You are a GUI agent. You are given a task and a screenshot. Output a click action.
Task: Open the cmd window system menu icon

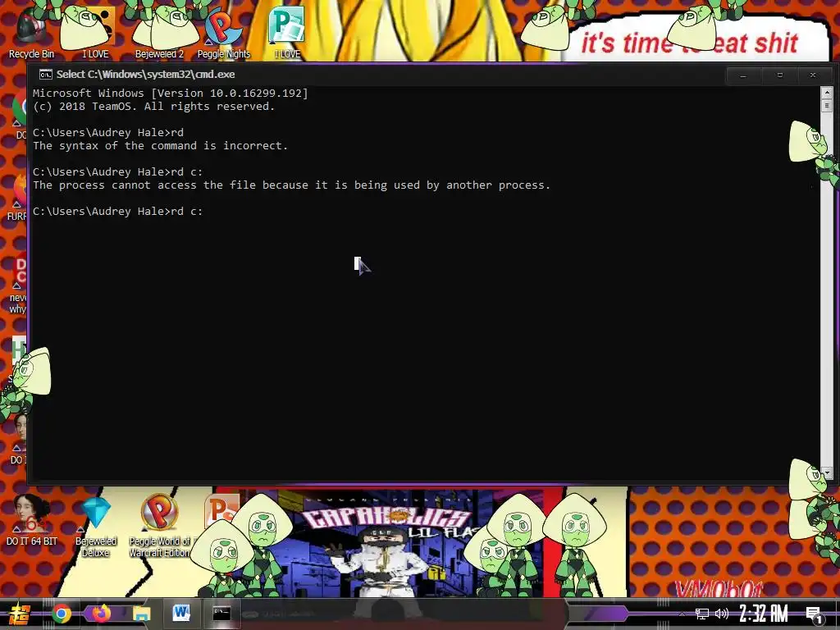point(46,75)
